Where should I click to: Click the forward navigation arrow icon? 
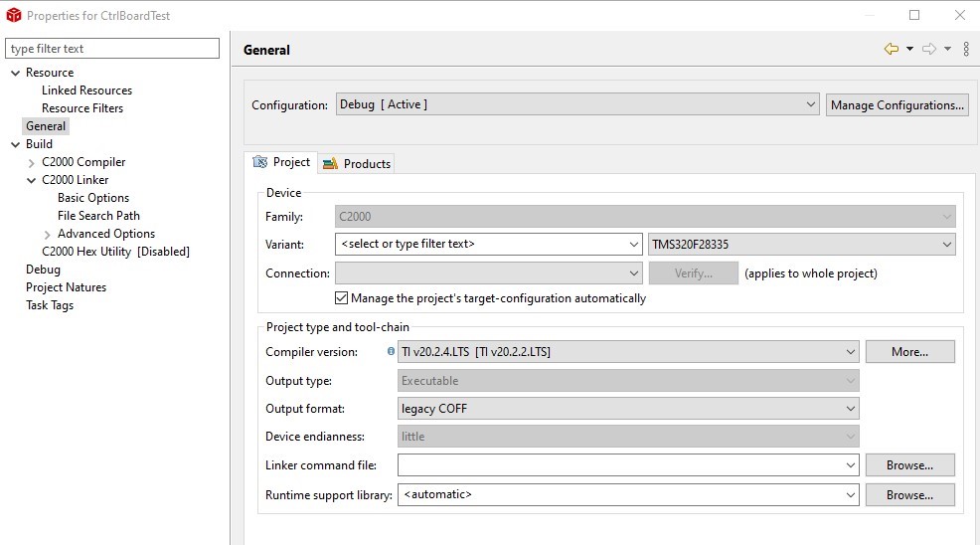coord(928,49)
